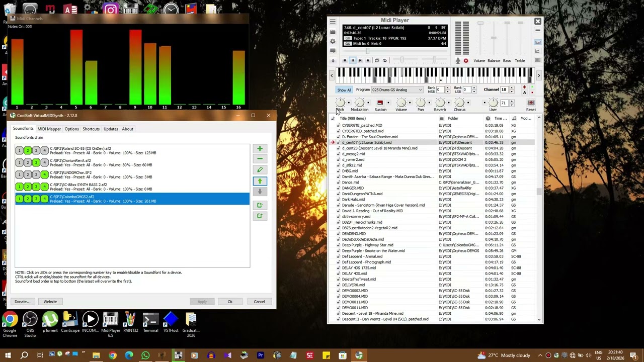
Task: Toggle the small checkbox beside Pitch knob
Action: [349, 103]
